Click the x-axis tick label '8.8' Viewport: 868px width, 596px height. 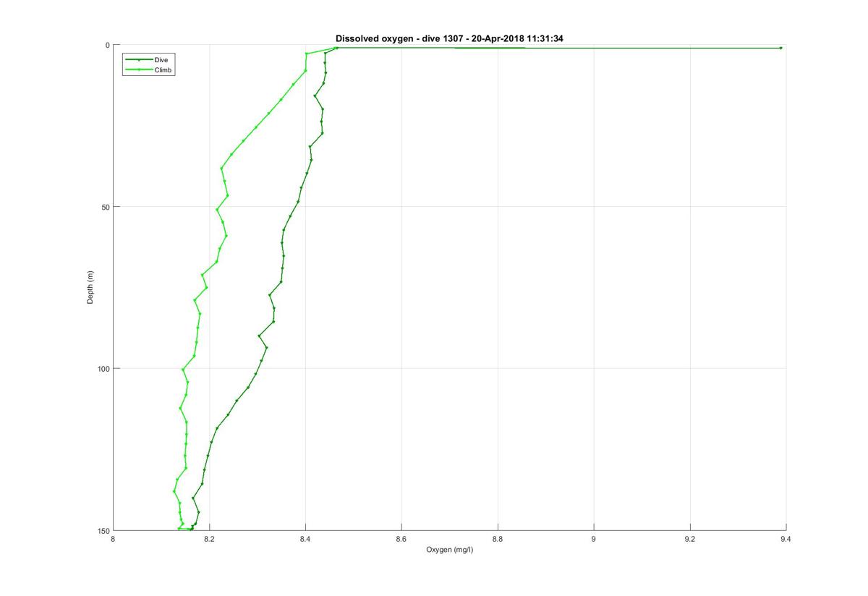click(498, 539)
